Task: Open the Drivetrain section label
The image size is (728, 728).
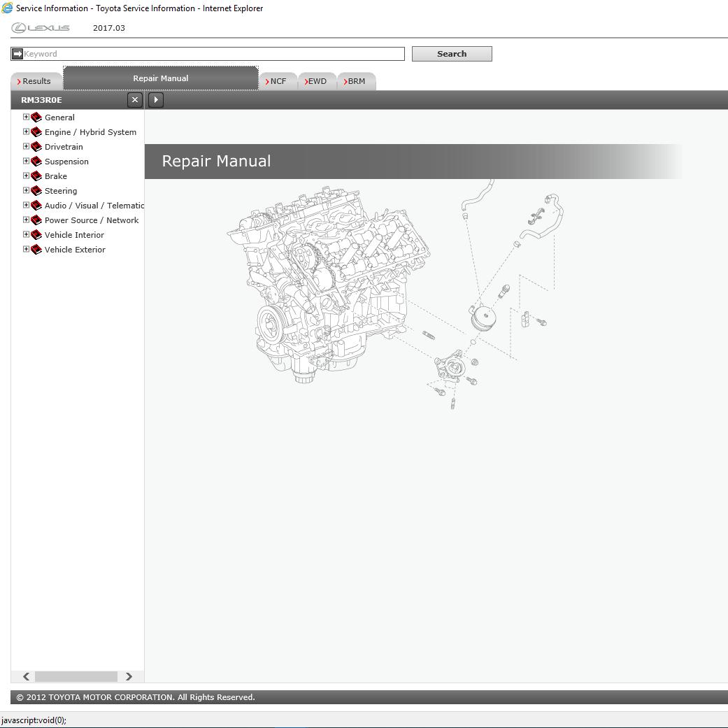Action: click(64, 147)
